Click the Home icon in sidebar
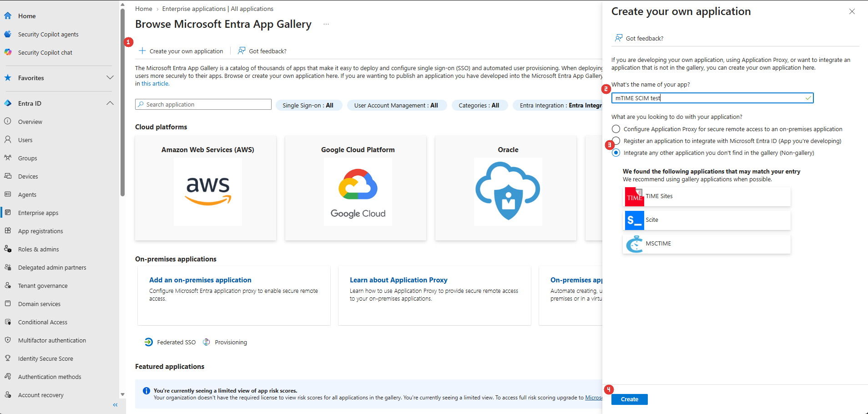Image resolution: width=868 pixels, height=414 pixels. (8, 16)
